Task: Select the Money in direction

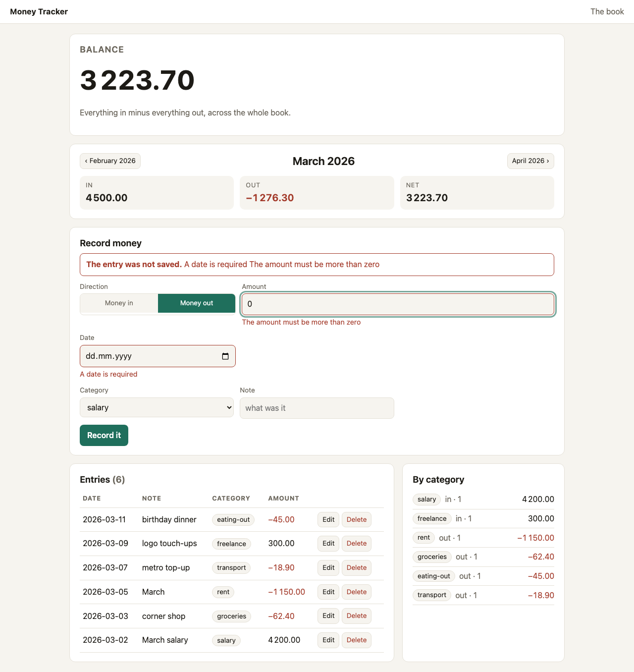Action: pos(119,303)
